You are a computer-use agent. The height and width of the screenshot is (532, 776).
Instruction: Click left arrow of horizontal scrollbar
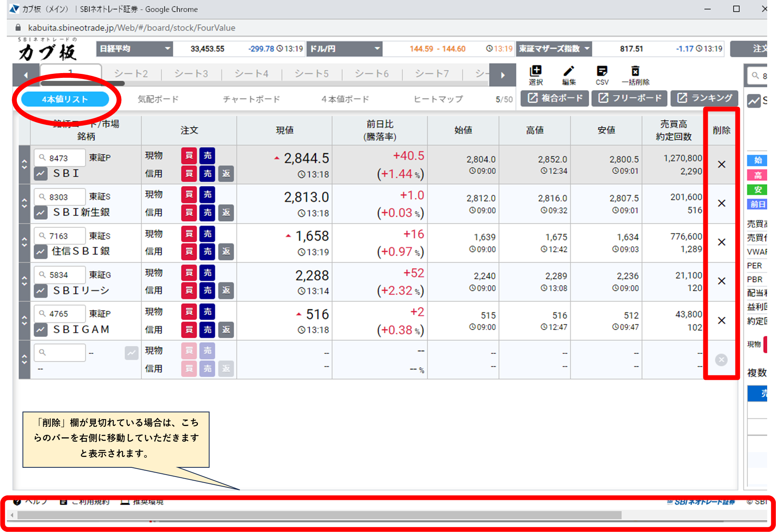(x=12, y=515)
